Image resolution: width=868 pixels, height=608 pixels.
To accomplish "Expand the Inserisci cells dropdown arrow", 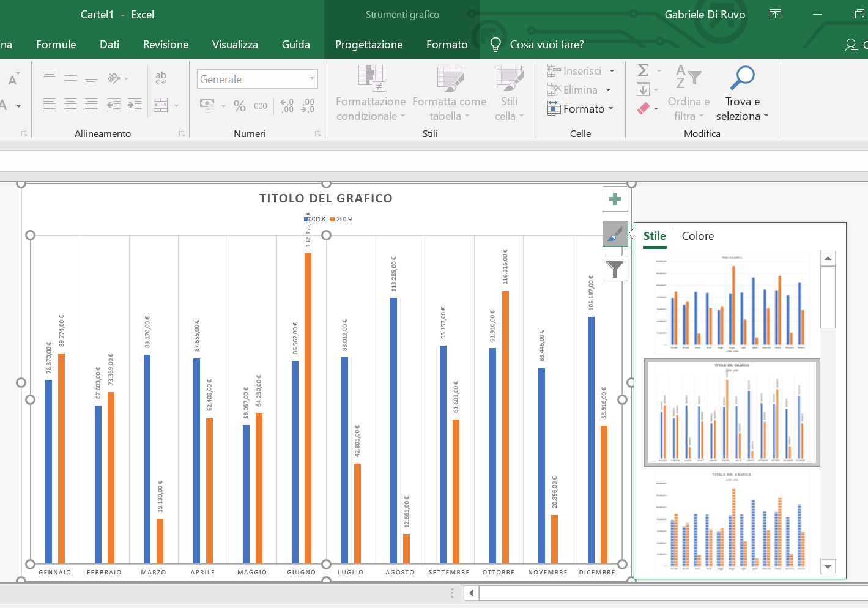I will click(612, 71).
